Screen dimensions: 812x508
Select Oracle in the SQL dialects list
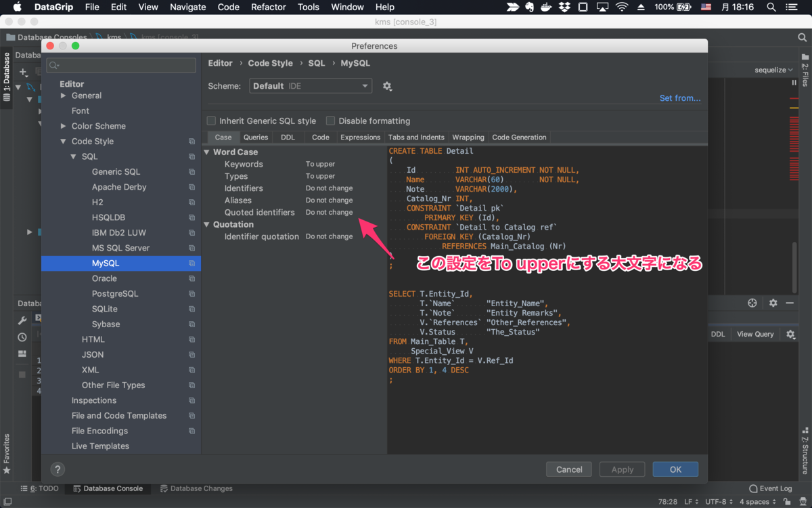coord(104,278)
